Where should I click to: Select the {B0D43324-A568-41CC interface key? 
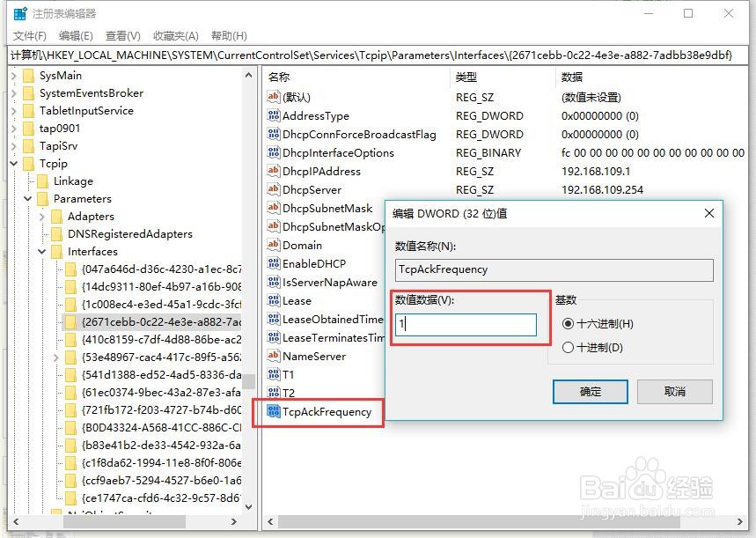click(x=161, y=428)
